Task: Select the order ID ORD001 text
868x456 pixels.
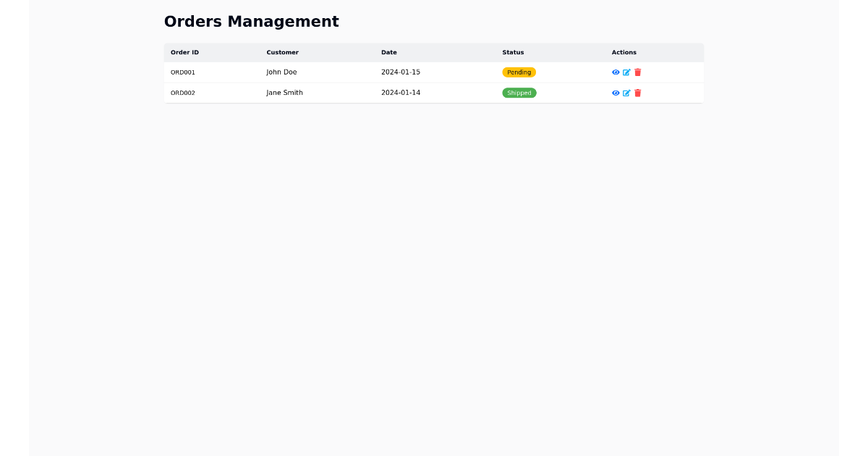Action: [182, 72]
